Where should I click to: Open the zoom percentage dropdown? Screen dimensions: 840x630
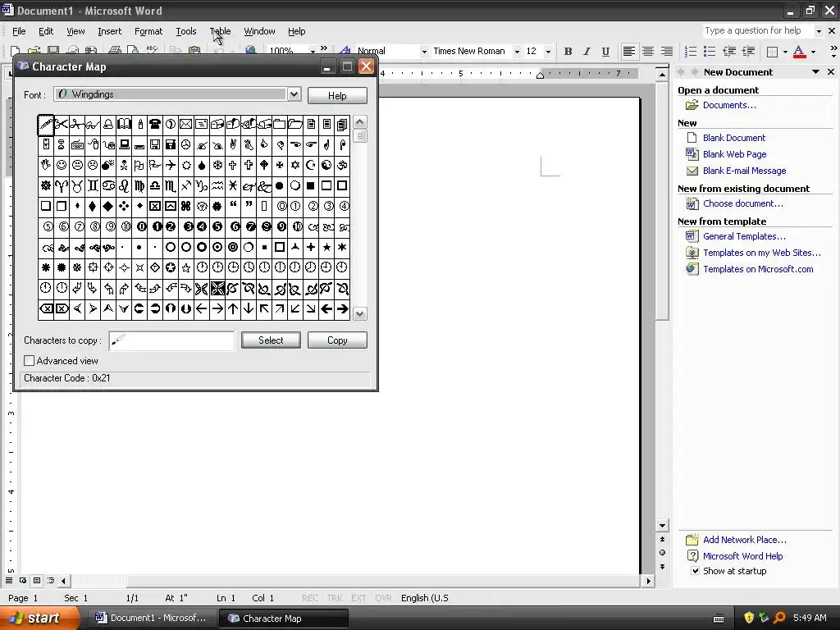point(313,51)
